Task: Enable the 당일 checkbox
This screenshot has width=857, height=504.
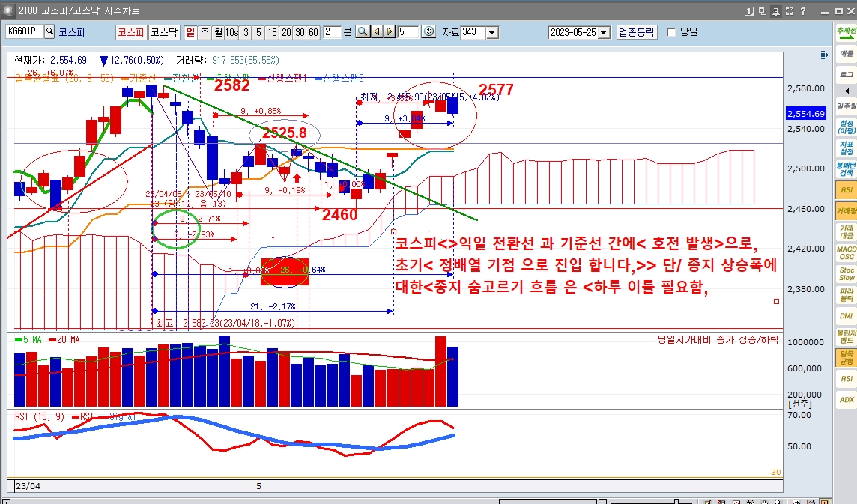Action: click(671, 32)
